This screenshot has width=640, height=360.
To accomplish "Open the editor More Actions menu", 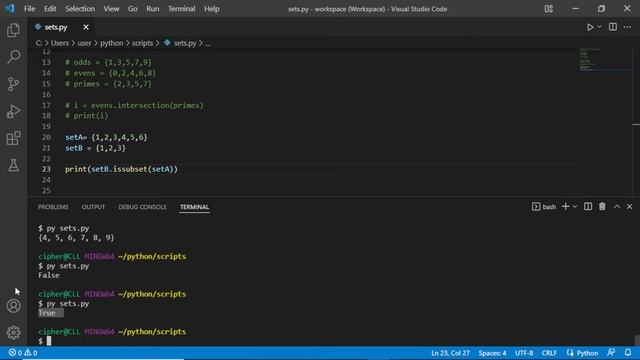I will click(x=627, y=27).
